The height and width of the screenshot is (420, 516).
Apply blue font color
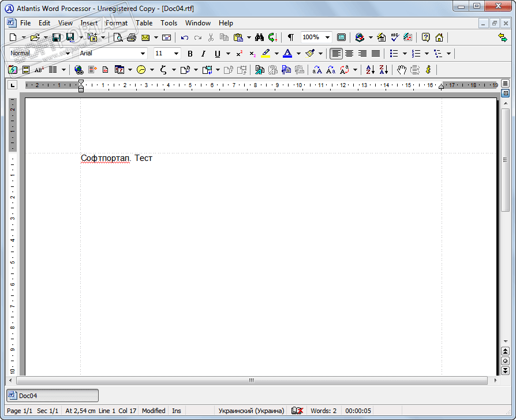(287, 54)
